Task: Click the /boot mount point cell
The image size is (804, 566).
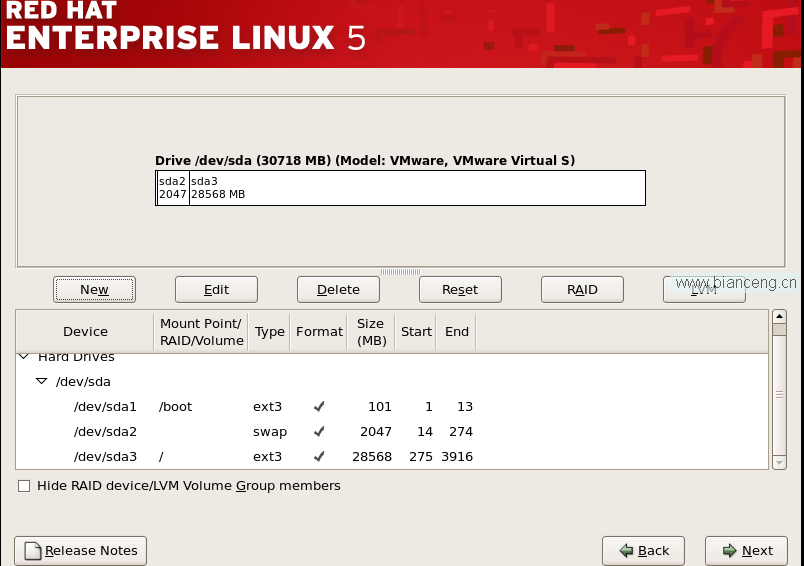Action: point(175,407)
